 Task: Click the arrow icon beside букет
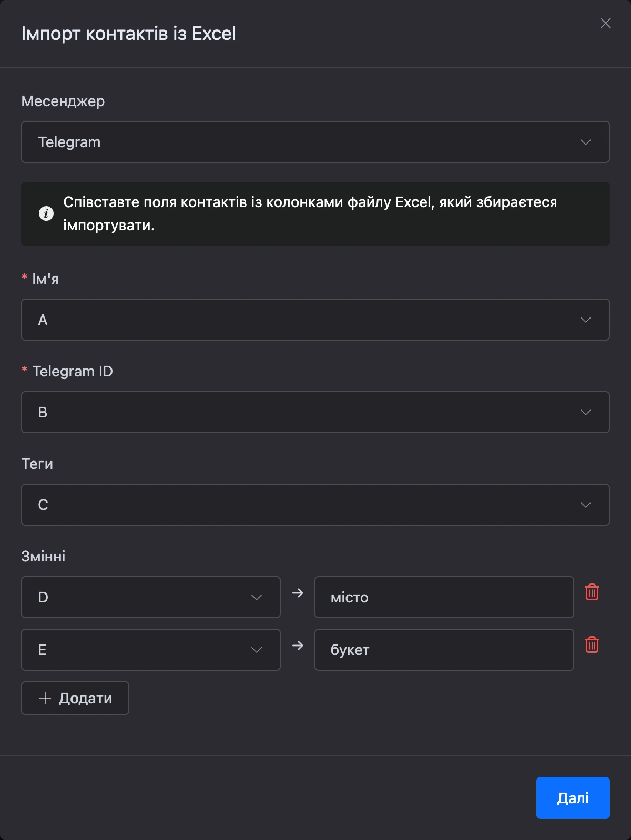(x=298, y=646)
